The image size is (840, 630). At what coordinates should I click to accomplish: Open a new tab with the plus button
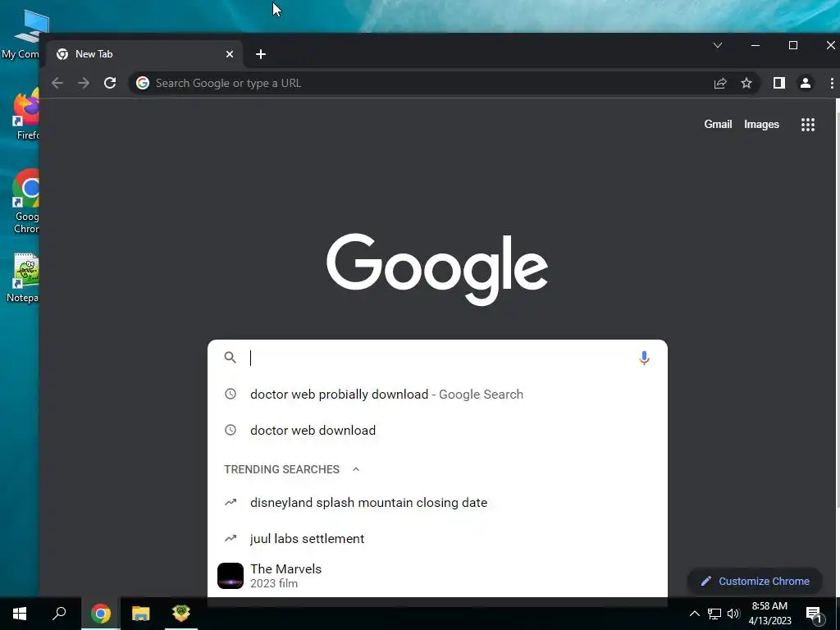click(x=260, y=54)
